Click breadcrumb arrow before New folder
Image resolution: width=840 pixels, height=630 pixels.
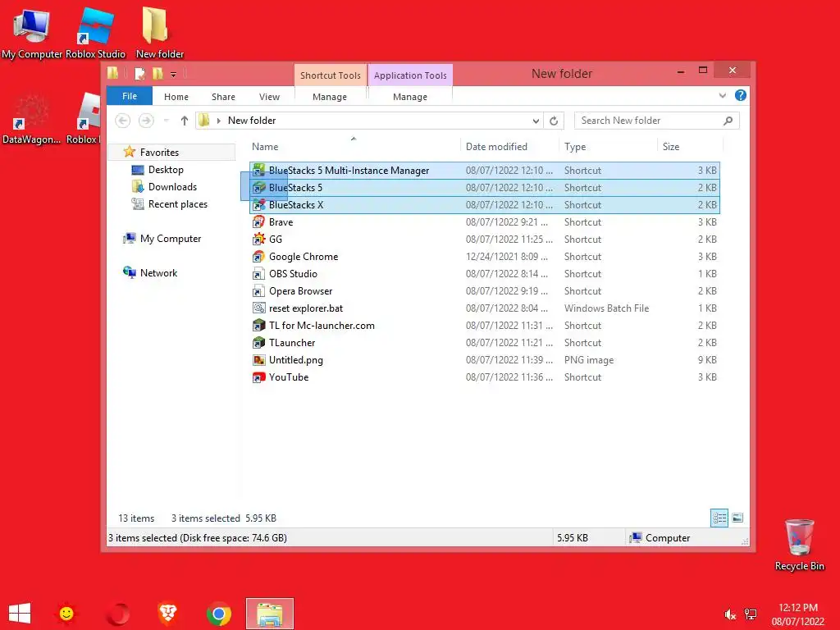point(218,121)
